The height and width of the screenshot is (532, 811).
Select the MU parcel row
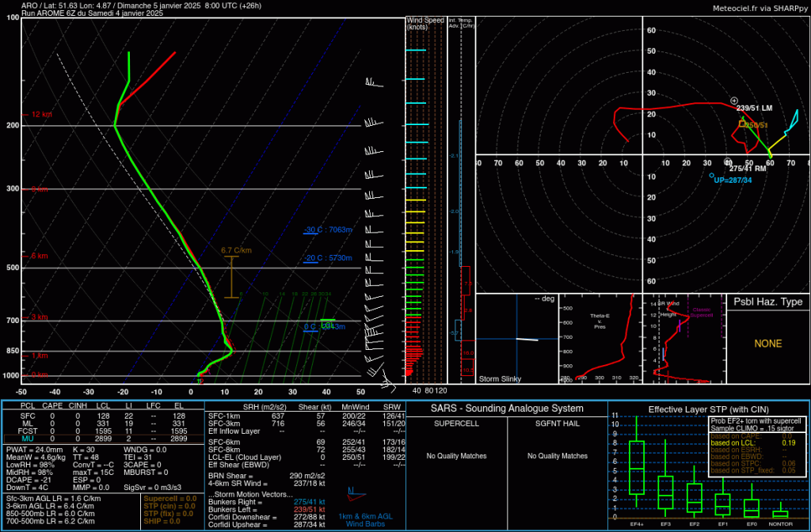[x=104, y=439]
